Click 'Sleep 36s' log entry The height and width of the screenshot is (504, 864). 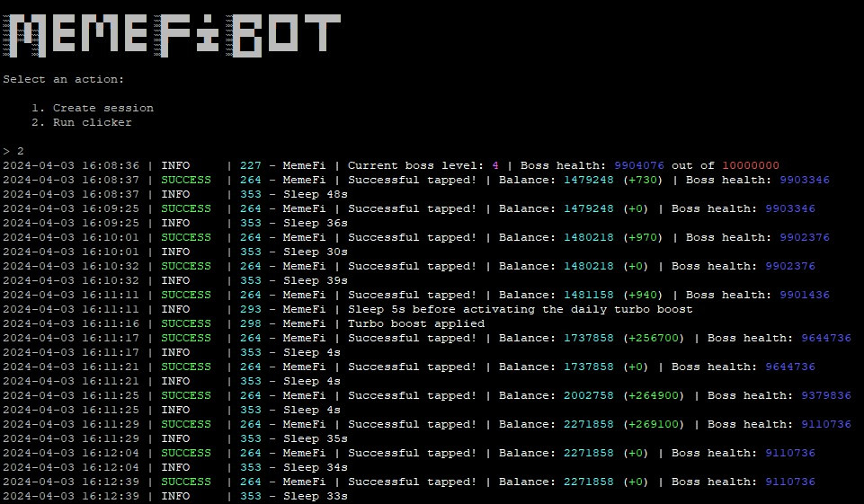tap(316, 223)
